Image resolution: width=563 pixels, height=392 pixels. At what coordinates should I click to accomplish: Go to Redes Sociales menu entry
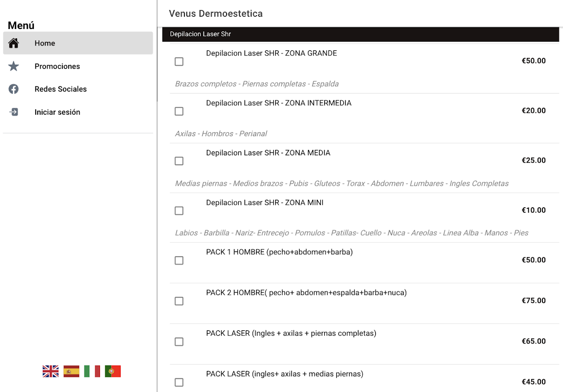point(61,89)
